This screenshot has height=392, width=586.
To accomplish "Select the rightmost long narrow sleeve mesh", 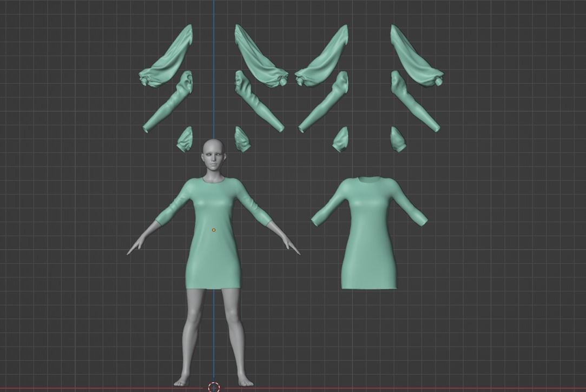I will (415, 101).
